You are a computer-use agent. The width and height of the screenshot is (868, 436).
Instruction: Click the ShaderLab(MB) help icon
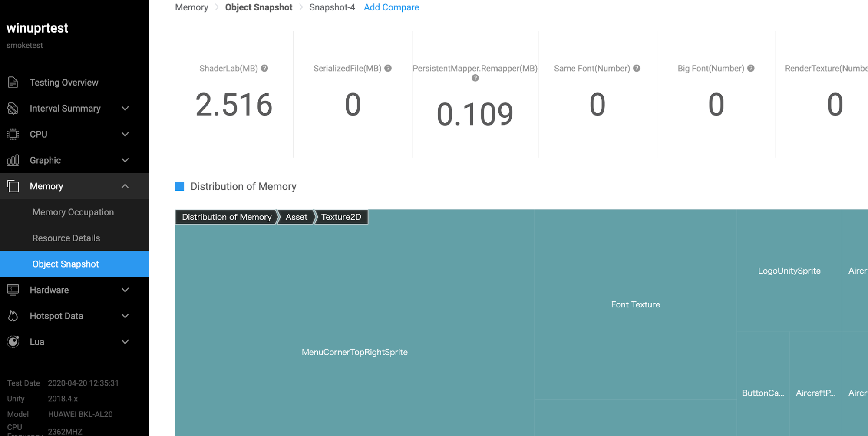pos(264,68)
